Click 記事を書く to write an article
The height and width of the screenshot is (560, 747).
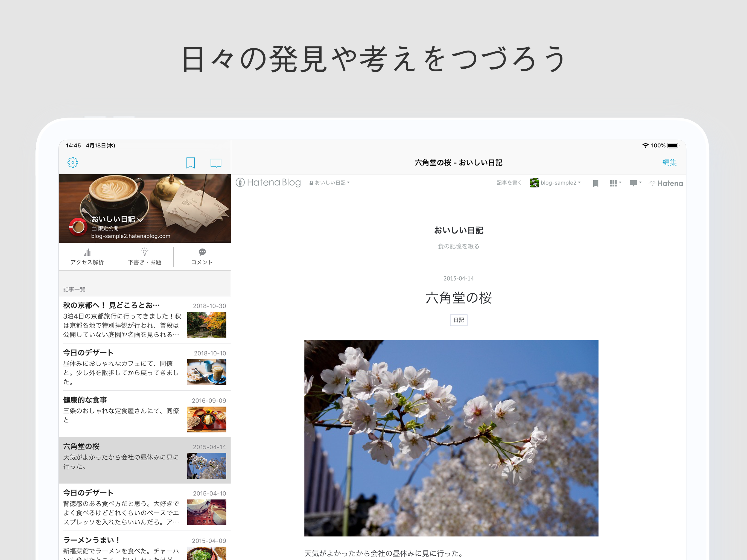tap(509, 183)
